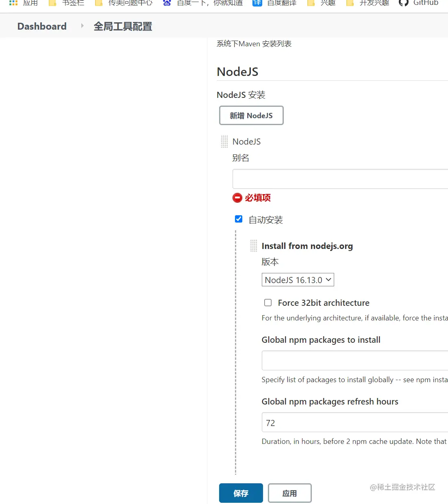448x504 pixels.
Task: Focus the Global npm packages to install field
Action: point(355,361)
